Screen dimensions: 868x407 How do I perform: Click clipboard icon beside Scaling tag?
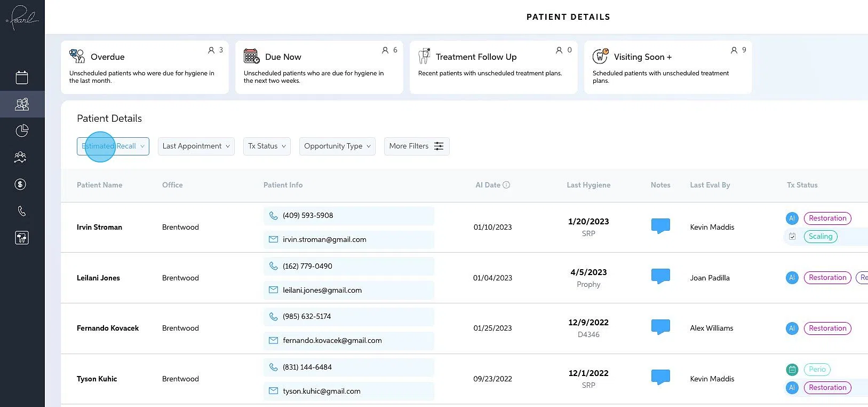(792, 237)
